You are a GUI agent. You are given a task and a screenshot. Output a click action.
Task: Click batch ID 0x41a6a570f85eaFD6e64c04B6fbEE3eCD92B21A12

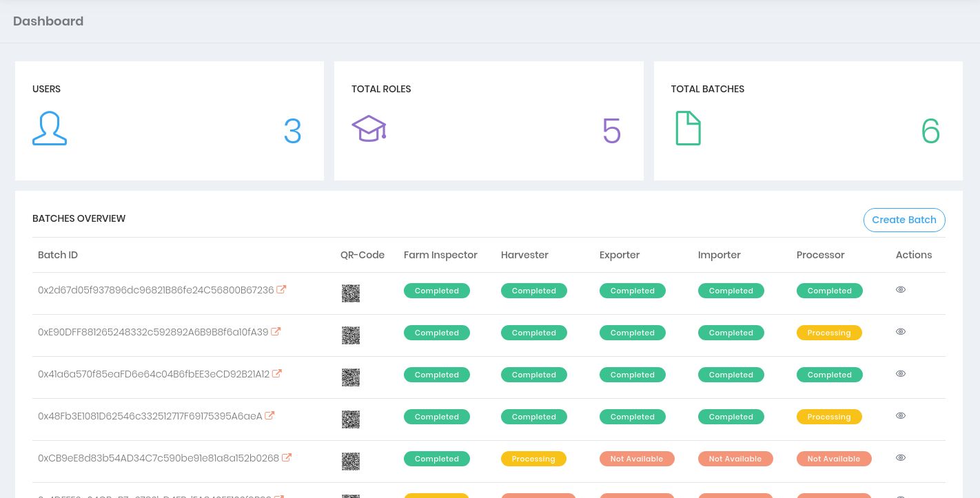154,374
